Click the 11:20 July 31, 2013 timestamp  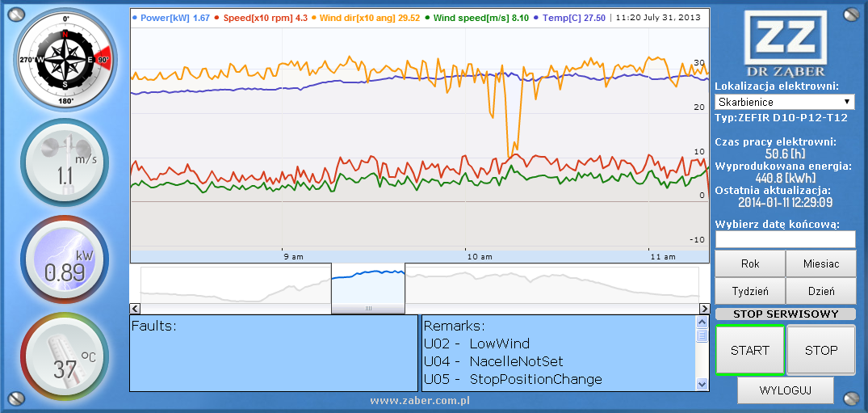658,18
